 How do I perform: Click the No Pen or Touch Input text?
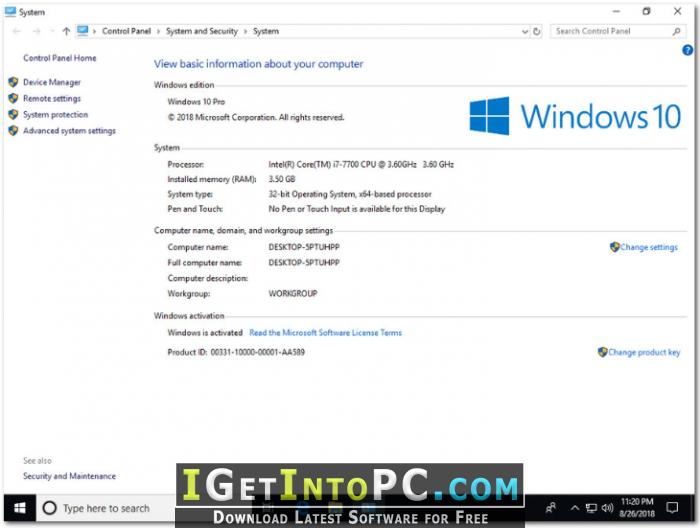pyautogui.click(x=357, y=209)
